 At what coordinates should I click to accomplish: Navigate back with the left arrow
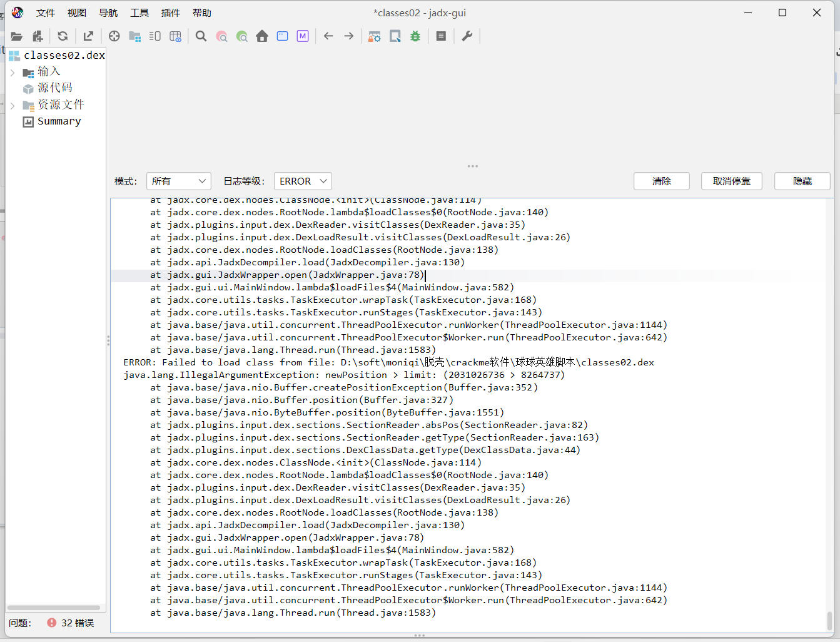click(328, 36)
